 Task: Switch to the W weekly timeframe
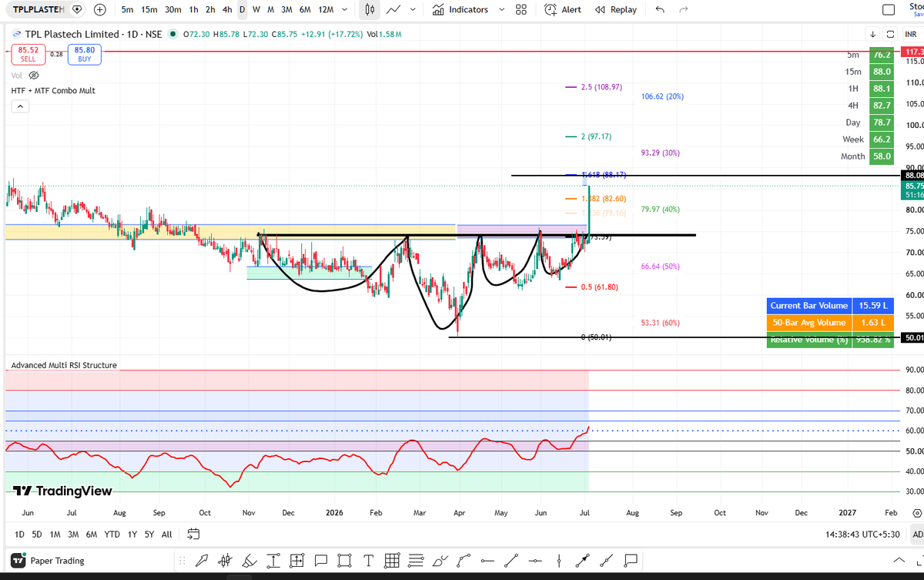[256, 9]
